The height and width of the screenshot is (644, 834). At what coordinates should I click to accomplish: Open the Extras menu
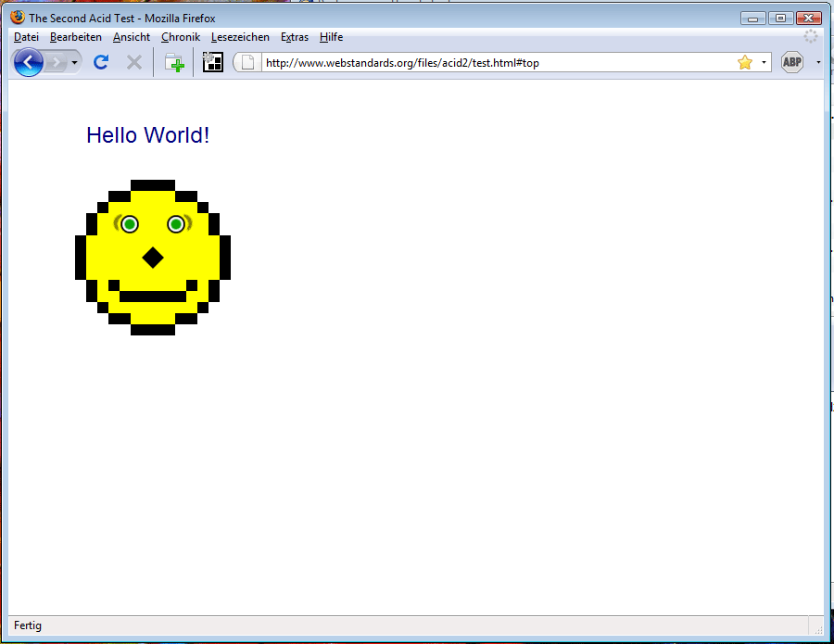[x=294, y=37]
